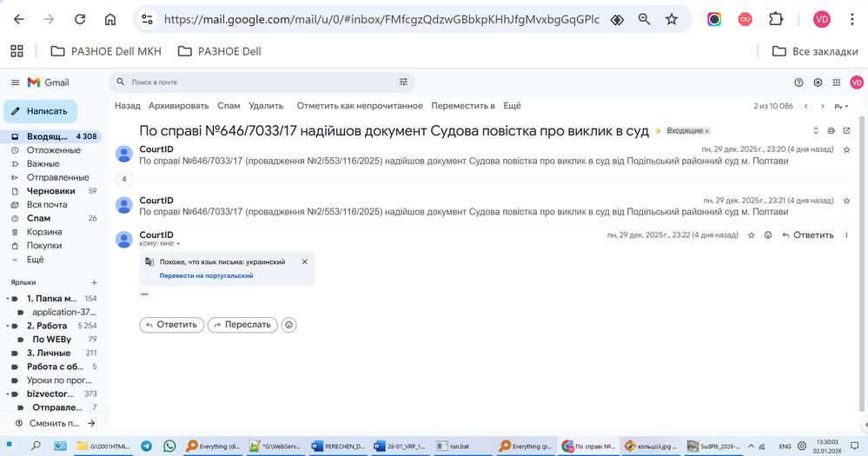The width and height of the screenshot is (868, 456).
Task: Show hidden system tray icons
Action: pyautogui.click(x=751, y=446)
